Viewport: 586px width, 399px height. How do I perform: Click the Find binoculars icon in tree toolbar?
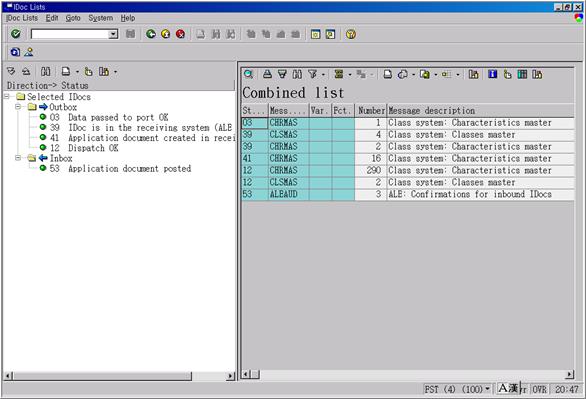(46, 71)
